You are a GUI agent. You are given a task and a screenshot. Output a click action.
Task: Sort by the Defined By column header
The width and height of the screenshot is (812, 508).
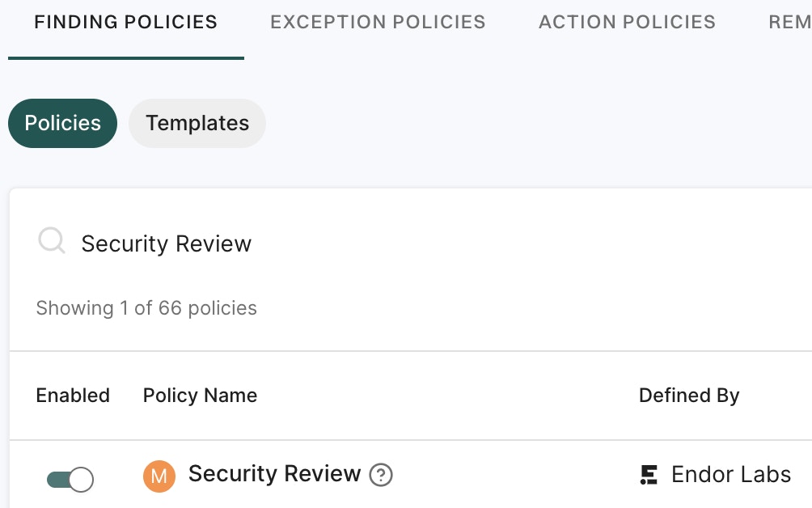tap(689, 396)
